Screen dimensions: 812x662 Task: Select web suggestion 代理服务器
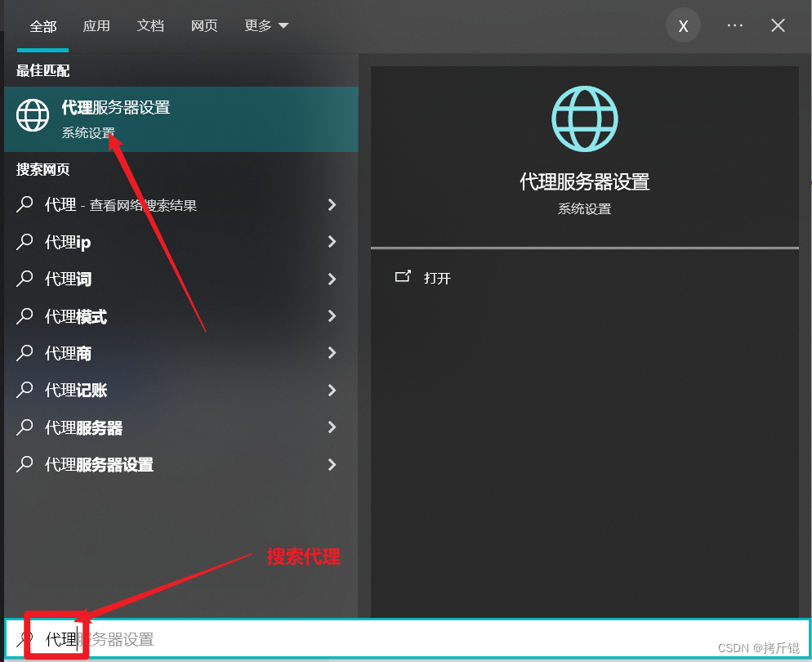[x=181, y=427]
